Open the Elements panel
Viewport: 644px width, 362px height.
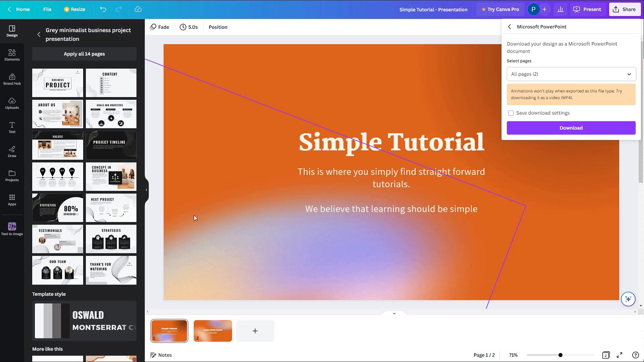tap(12, 55)
